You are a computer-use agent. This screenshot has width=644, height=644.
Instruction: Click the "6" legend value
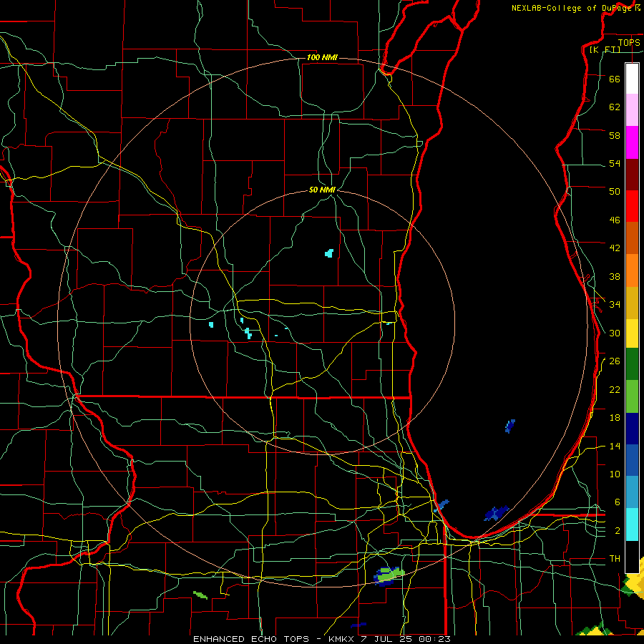tap(617, 502)
